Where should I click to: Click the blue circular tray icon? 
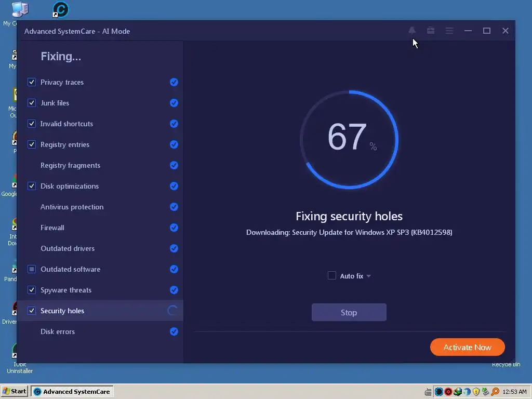(438, 392)
